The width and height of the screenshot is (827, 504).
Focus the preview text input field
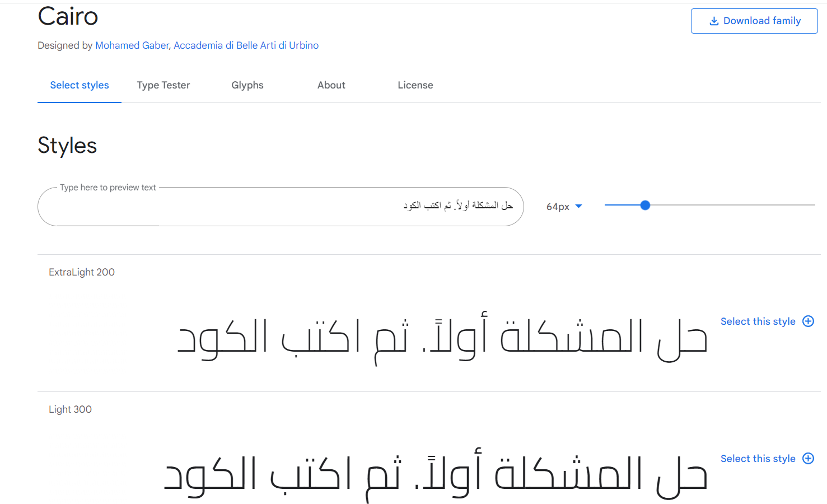coord(280,207)
